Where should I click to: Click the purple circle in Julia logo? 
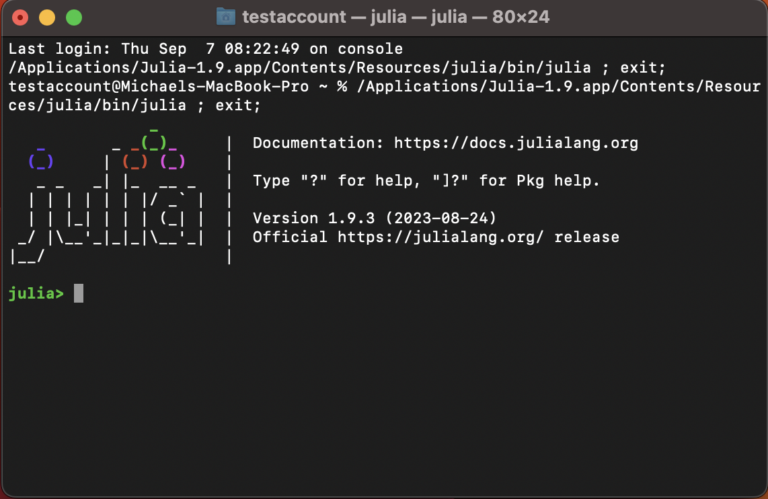pyautogui.click(x=172, y=161)
